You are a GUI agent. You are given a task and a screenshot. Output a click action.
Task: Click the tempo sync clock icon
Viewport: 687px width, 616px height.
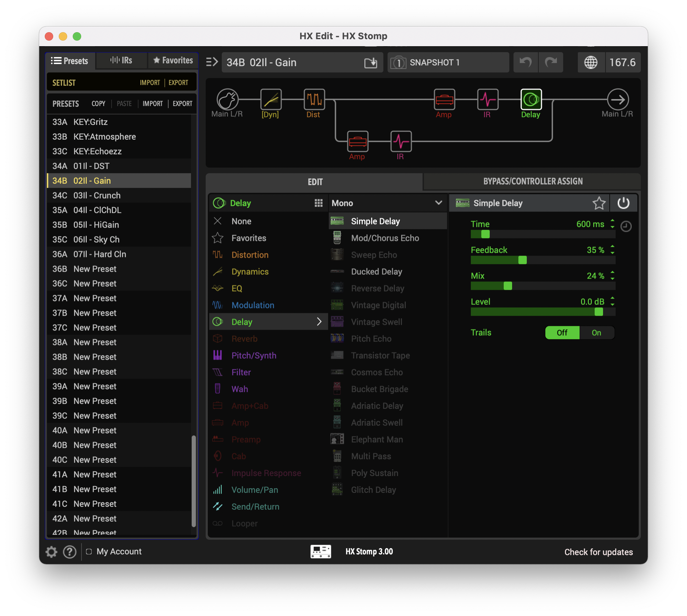(626, 226)
